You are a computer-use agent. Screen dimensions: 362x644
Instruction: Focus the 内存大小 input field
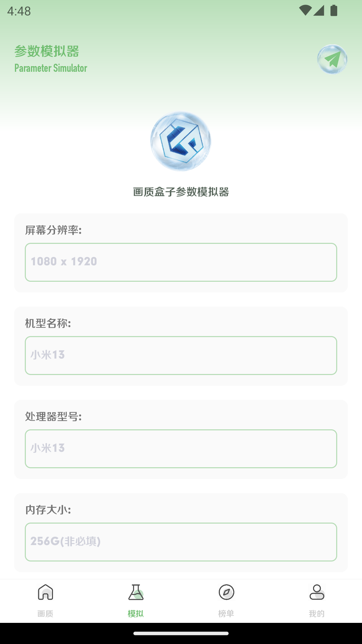tap(181, 542)
